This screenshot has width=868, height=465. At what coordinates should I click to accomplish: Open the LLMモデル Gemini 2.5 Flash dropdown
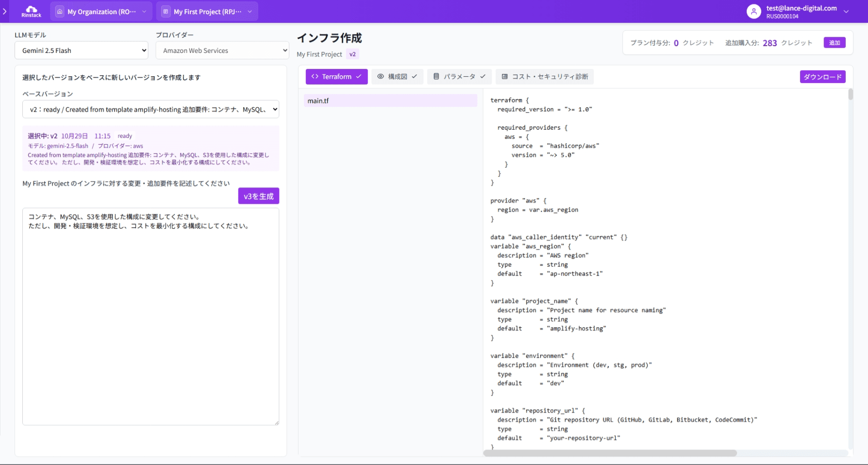[81, 50]
